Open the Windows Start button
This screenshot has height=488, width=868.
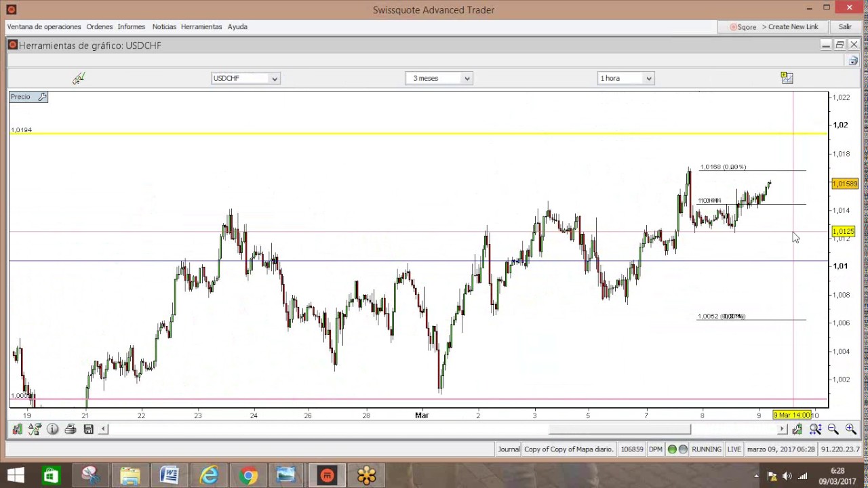(x=15, y=476)
